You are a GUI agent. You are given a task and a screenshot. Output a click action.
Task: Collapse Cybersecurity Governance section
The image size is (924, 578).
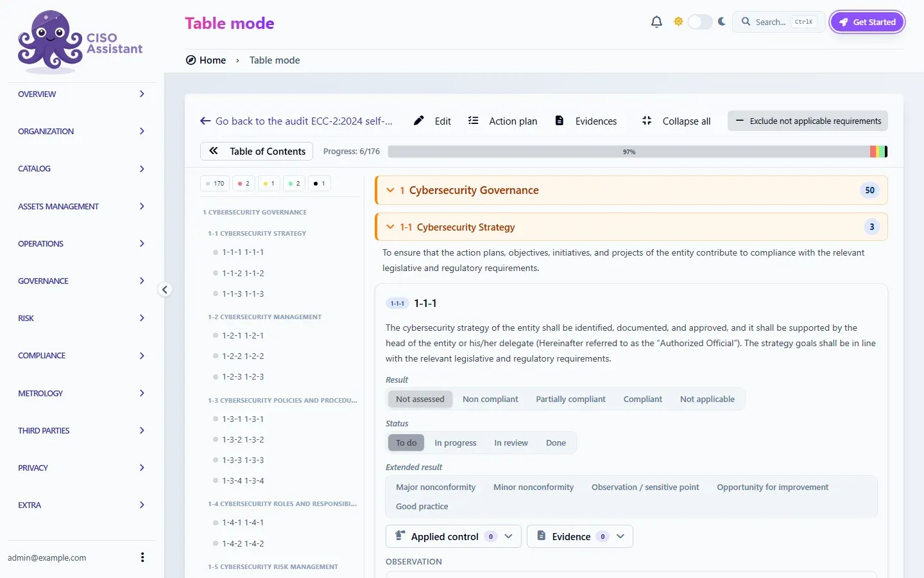631,190
